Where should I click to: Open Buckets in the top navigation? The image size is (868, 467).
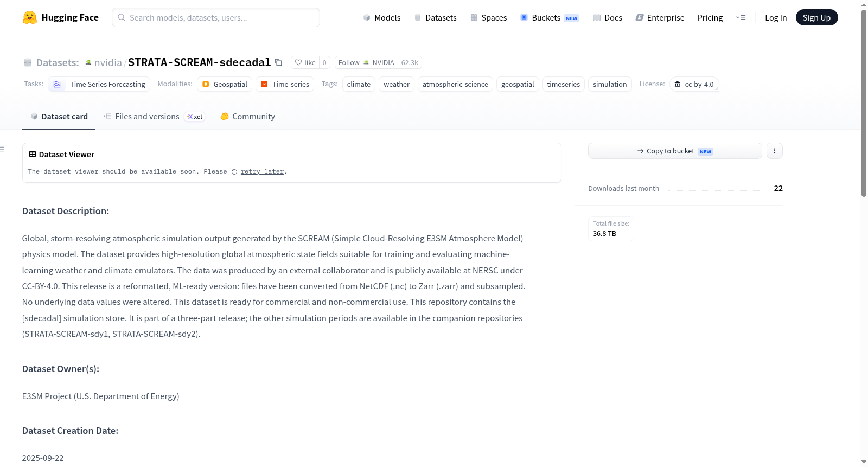[x=550, y=17]
